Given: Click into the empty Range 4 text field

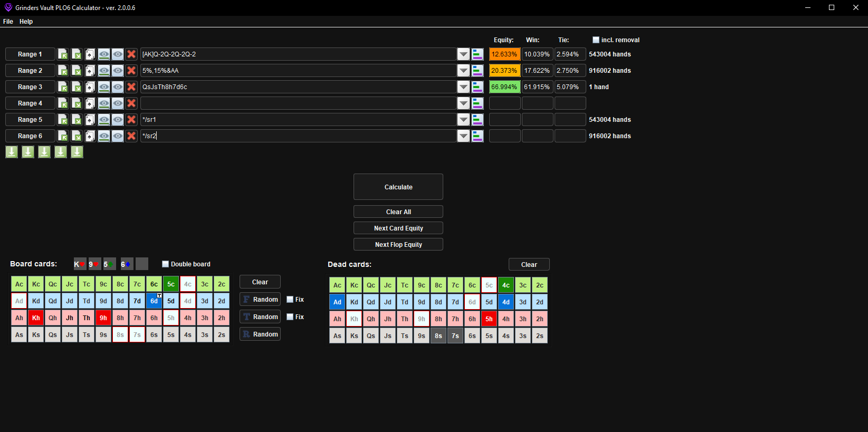Looking at the screenshot, I should 298,103.
